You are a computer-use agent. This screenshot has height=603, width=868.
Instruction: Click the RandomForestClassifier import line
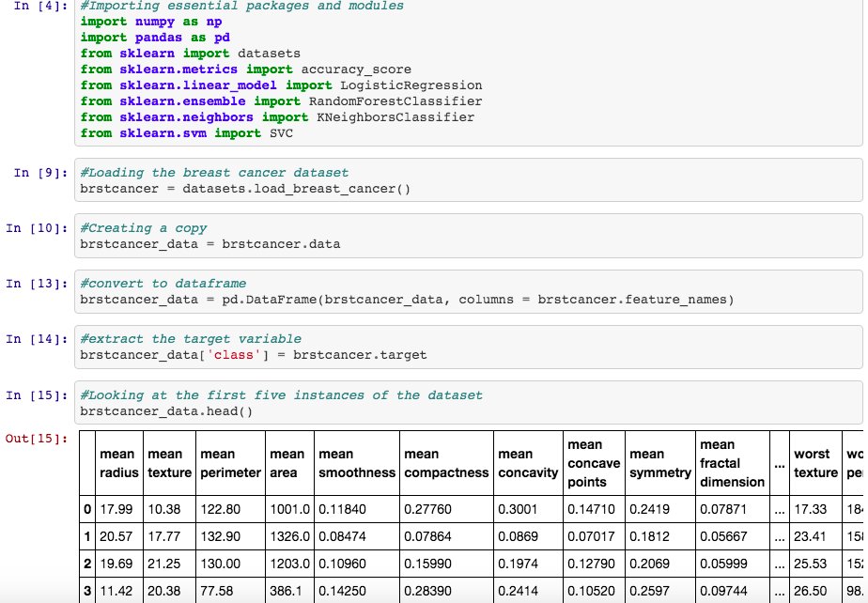click(281, 101)
